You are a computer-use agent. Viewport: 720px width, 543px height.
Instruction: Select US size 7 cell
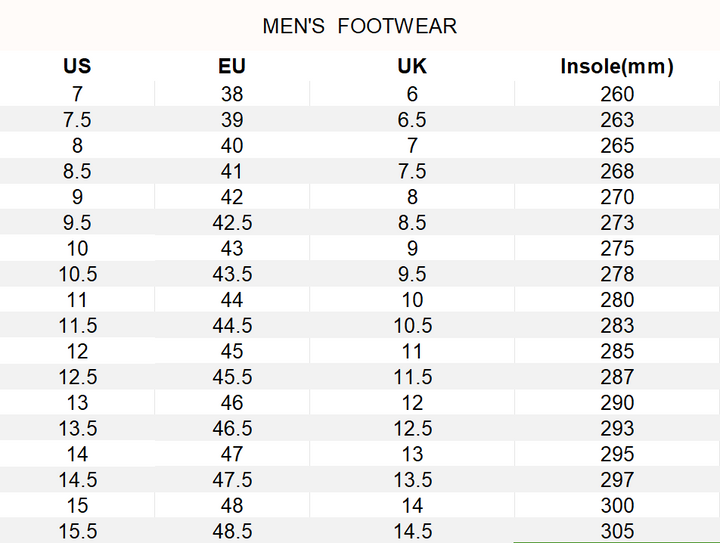77,95
